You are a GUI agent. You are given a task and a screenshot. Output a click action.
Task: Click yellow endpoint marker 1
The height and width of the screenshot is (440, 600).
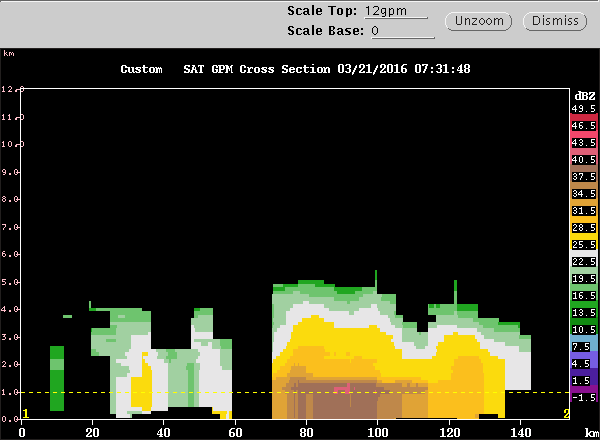point(26,414)
